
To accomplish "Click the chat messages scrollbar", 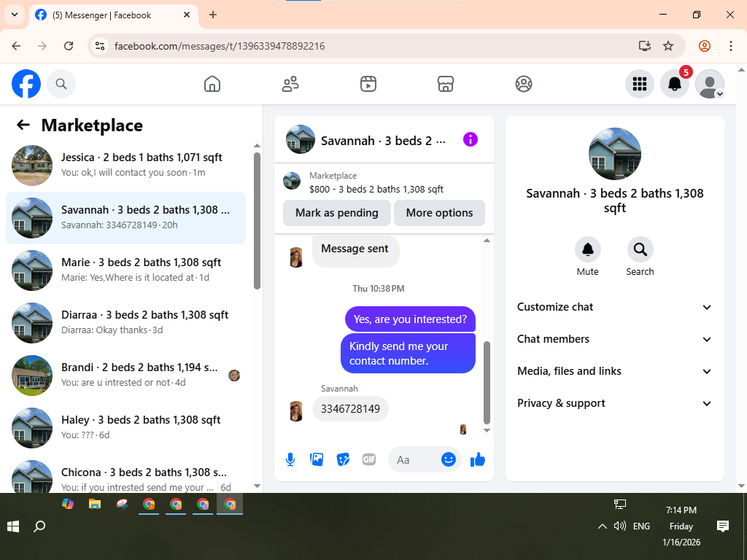I will click(487, 382).
